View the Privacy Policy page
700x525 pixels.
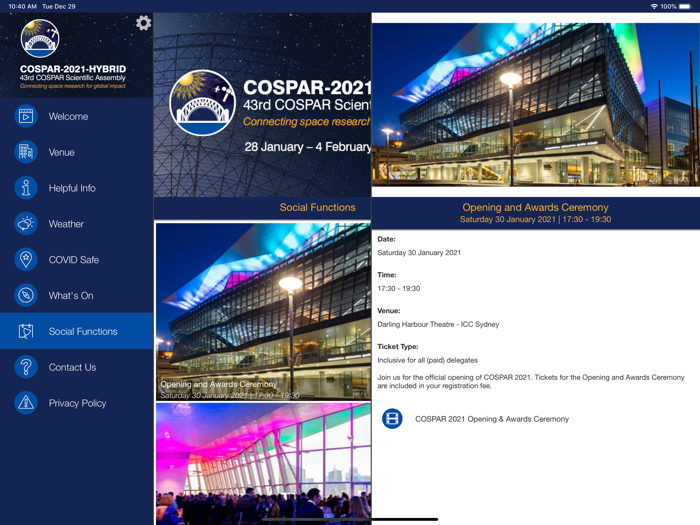pyautogui.click(x=76, y=403)
